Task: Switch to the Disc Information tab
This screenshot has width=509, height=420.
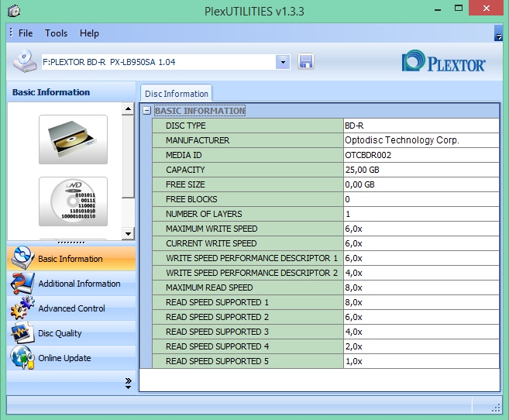Action: click(176, 94)
